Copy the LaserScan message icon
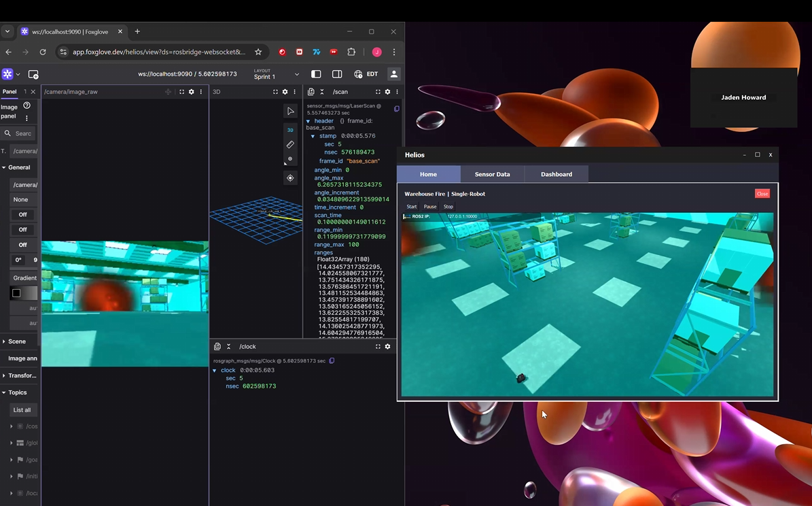The image size is (812, 506). 397,109
